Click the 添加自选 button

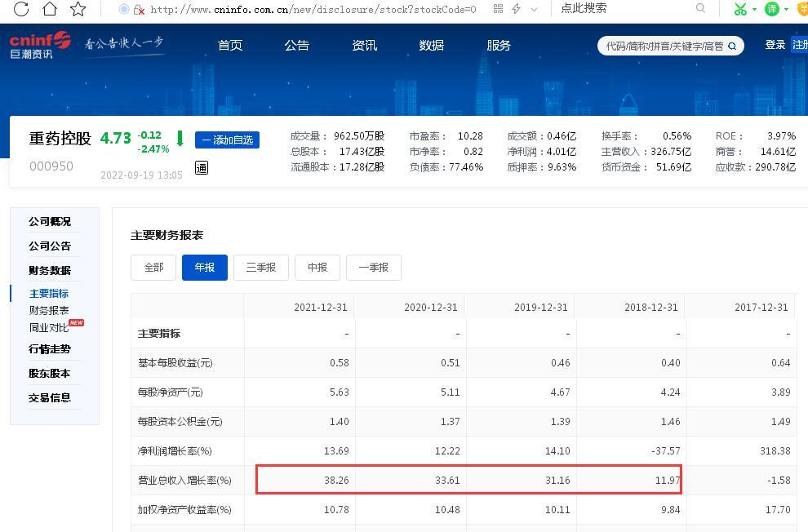(227, 140)
